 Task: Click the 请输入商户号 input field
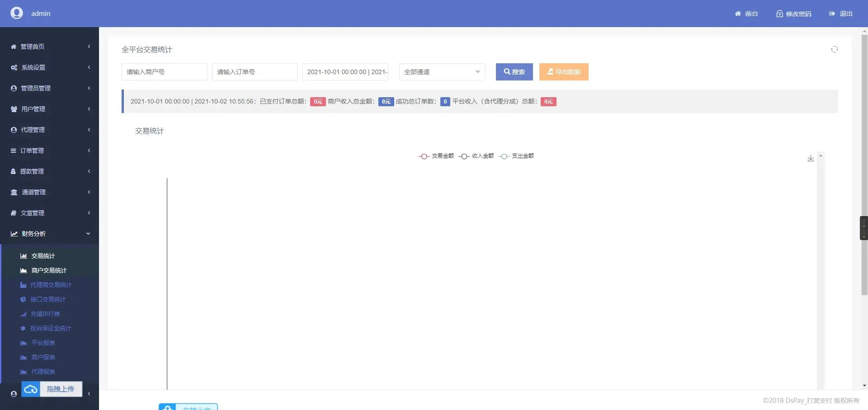point(164,72)
